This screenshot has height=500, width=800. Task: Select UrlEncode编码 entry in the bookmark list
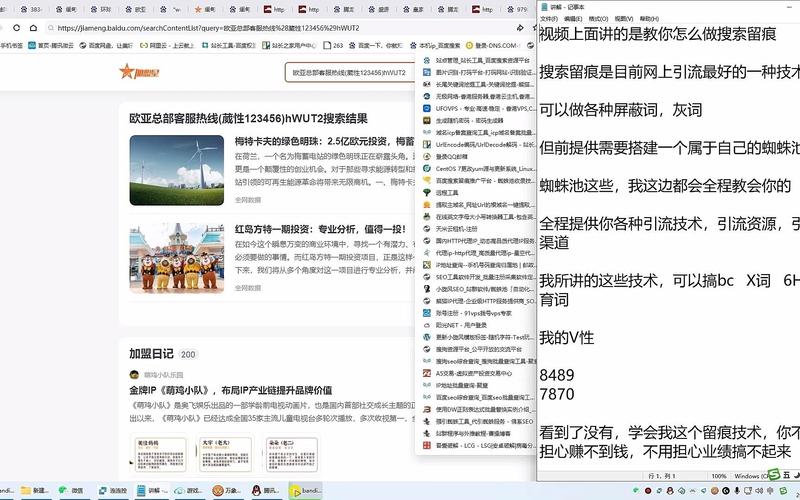coord(479,145)
